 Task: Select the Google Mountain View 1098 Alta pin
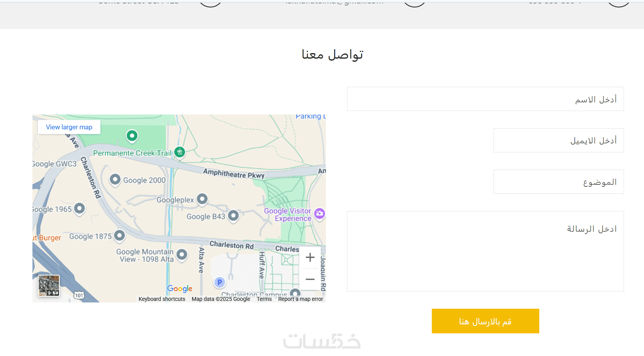pos(182,255)
